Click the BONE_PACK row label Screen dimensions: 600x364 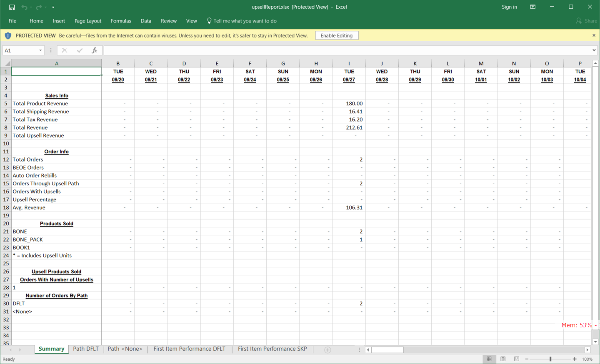click(x=56, y=239)
